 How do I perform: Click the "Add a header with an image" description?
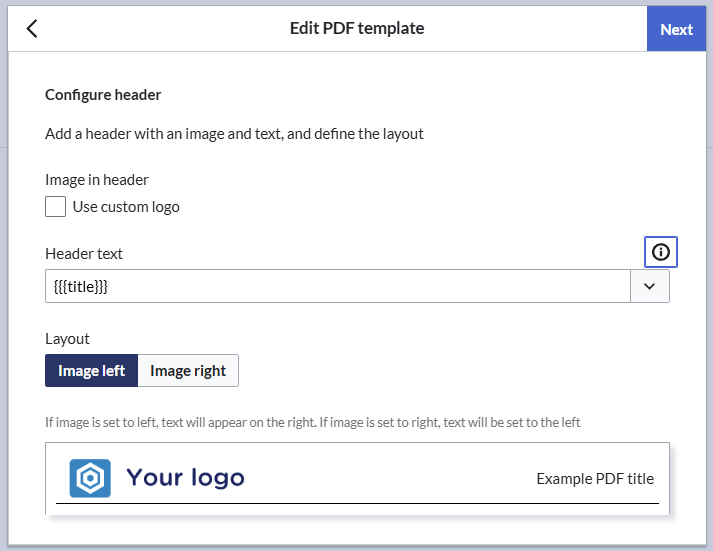coord(234,134)
